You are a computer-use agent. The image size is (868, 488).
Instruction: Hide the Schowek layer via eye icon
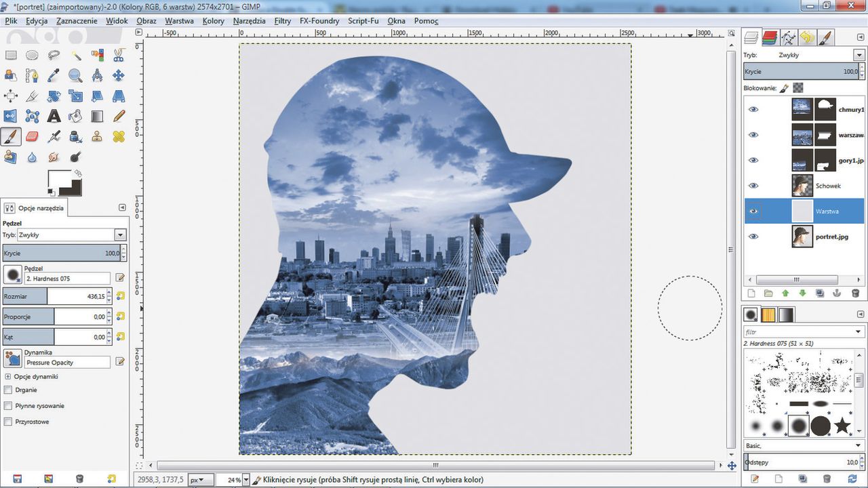(753, 186)
